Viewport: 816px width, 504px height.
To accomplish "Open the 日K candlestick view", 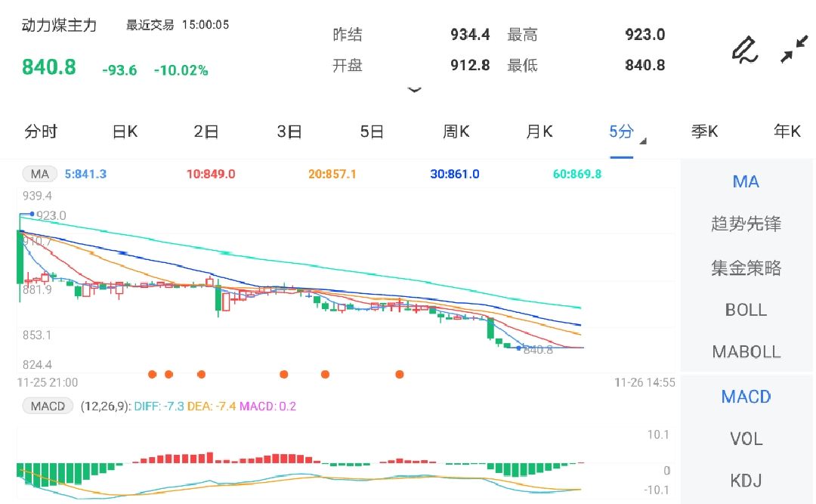I will (x=124, y=131).
